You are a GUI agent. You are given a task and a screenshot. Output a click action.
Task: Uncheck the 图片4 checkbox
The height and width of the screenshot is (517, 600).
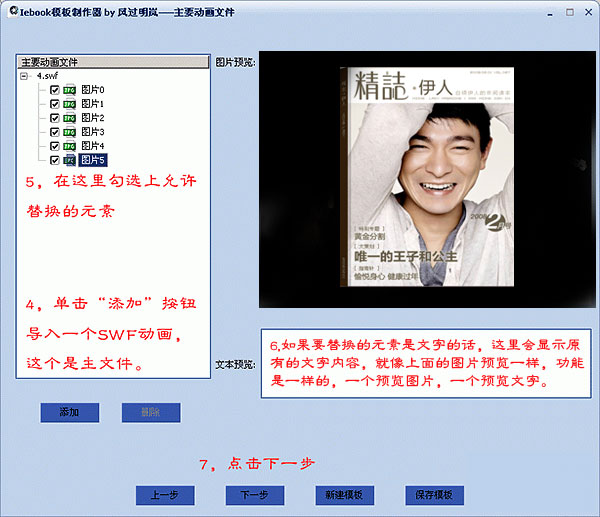[x=55, y=146]
